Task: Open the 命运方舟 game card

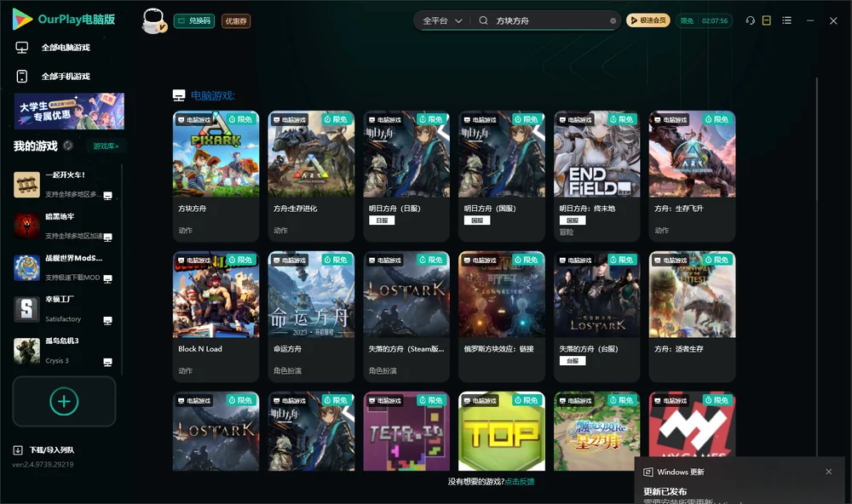Action: [311, 317]
